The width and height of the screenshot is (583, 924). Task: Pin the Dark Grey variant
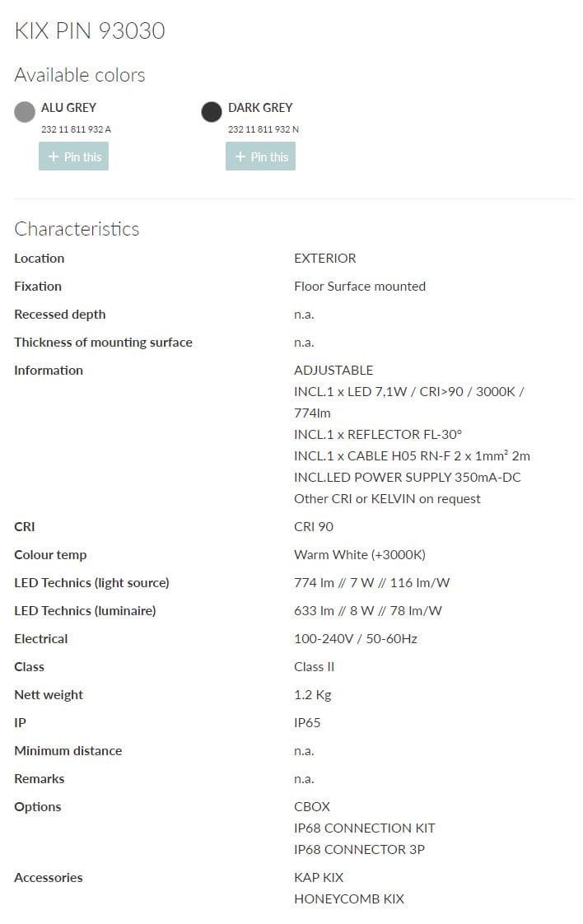point(260,156)
